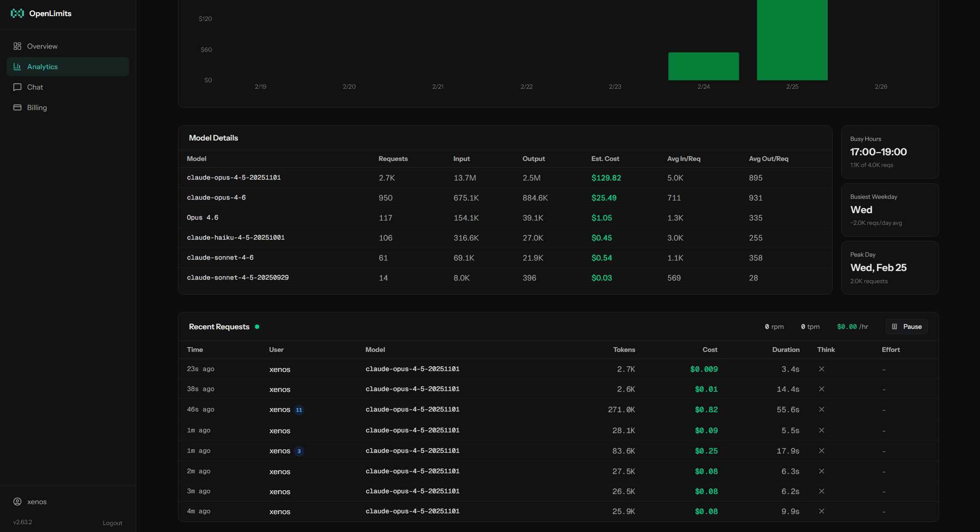The height and width of the screenshot is (532, 980).
Task: Click the xenos profile avatar icon
Action: tap(17, 502)
